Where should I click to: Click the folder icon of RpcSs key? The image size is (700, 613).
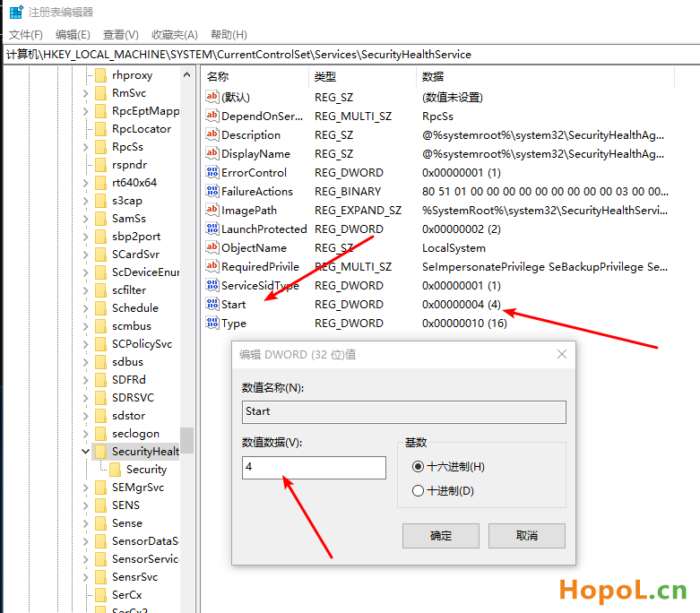point(101,146)
